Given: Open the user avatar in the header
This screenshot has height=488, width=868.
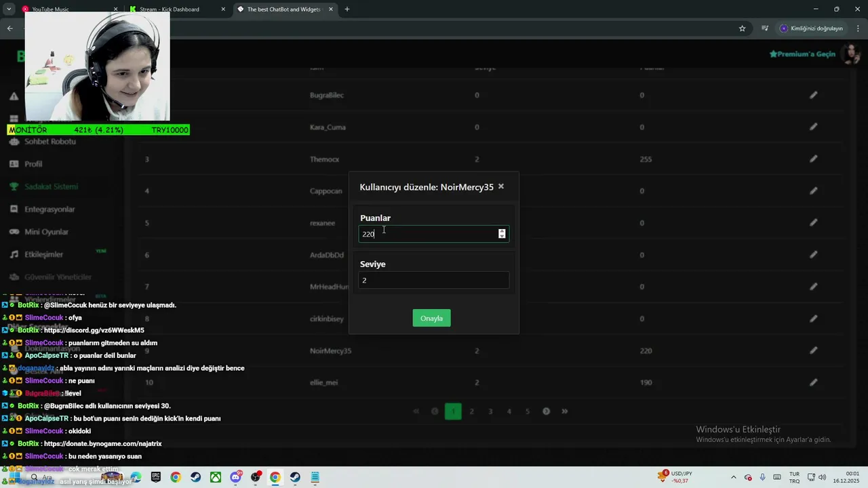Looking at the screenshot, I should [850, 54].
